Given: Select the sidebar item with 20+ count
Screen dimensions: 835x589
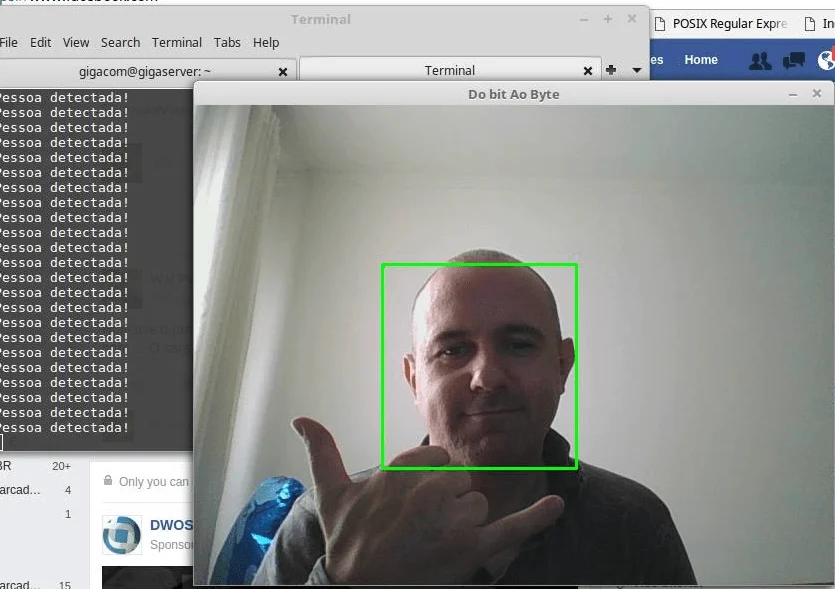Looking at the screenshot, I should tap(36, 466).
